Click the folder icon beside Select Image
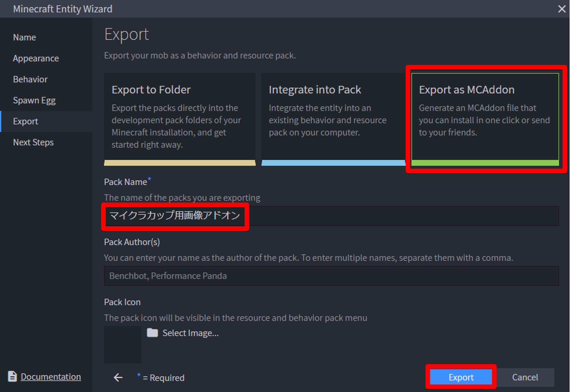570x392 pixels. click(152, 332)
